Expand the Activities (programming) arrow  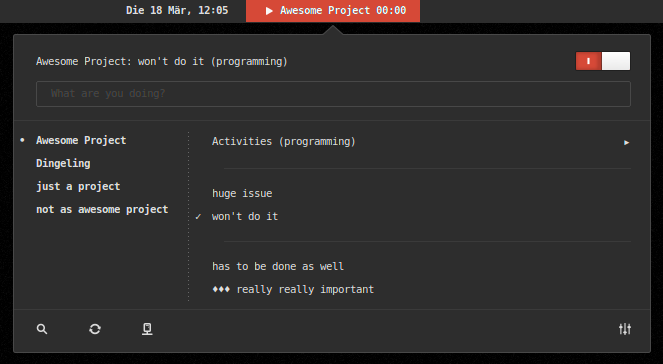[x=627, y=142]
